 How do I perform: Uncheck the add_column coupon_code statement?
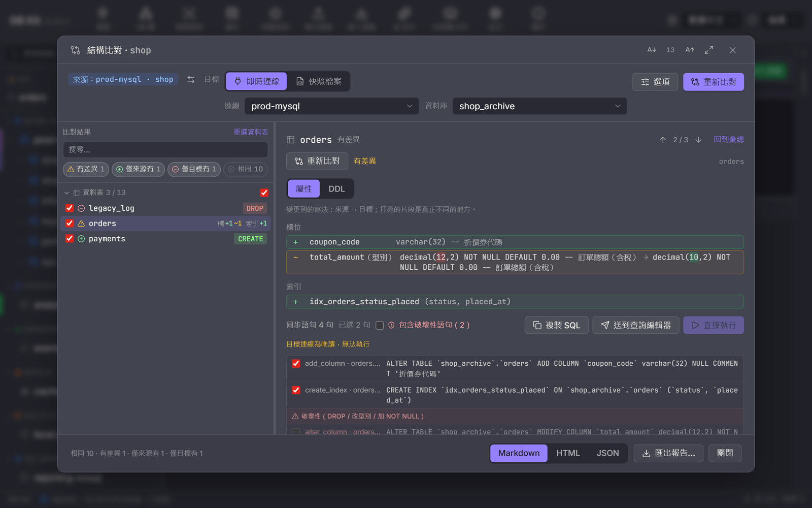click(x=296, y=364)
